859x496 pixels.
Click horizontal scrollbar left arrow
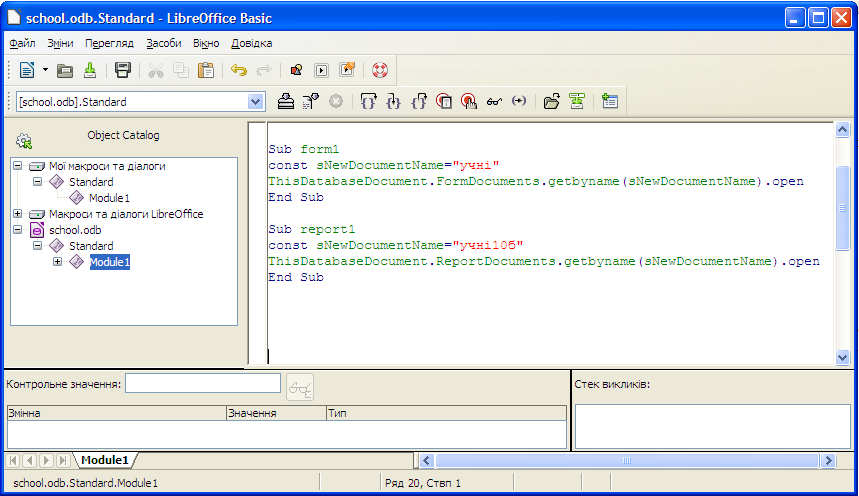click(x=427, y=460)
